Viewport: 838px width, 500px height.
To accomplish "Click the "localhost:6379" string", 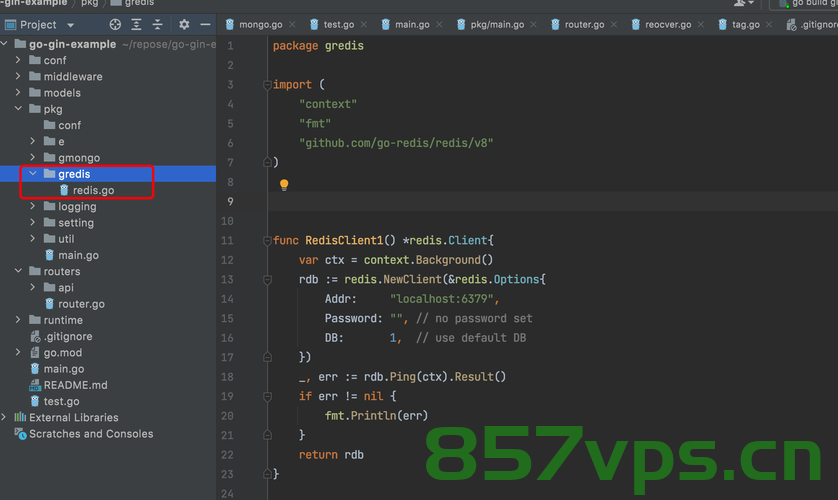I will pyautogui.click(x=441, y=299).
